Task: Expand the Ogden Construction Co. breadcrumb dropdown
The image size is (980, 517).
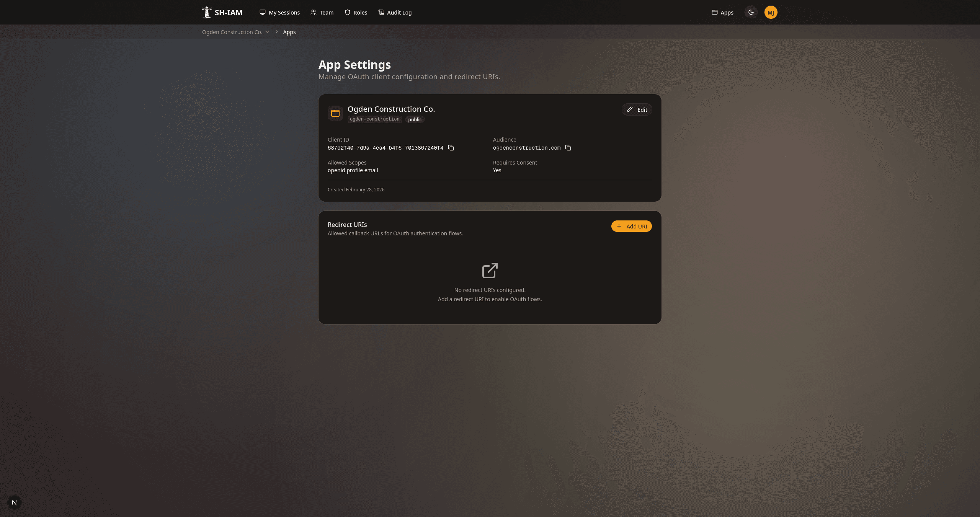Action: click(267, 32)
